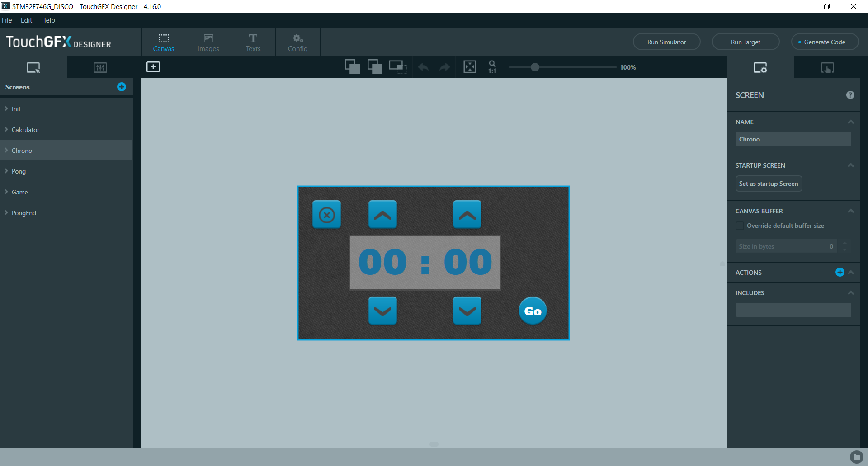Reset zoom with the 1:1 icon
This screenshot has height=466, width=868.
(492, 67)
